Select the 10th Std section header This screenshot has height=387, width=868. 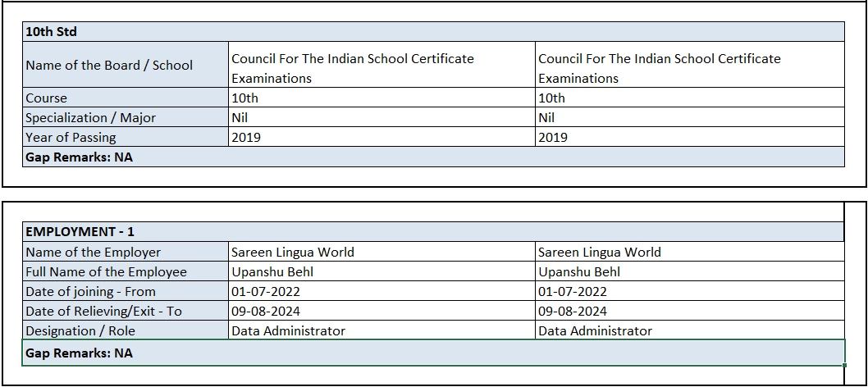coord(51,32)
